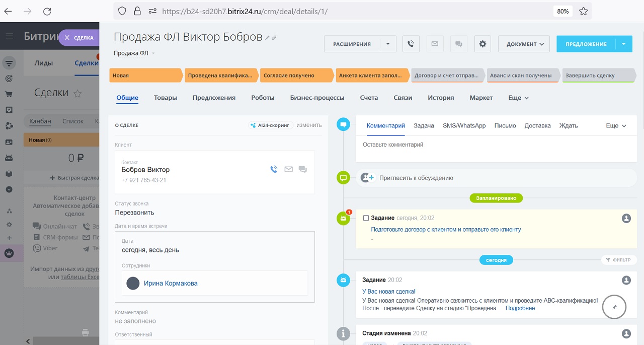Open the История tab
The width and height of the screenshot is (644, 345).
(441, 98)
